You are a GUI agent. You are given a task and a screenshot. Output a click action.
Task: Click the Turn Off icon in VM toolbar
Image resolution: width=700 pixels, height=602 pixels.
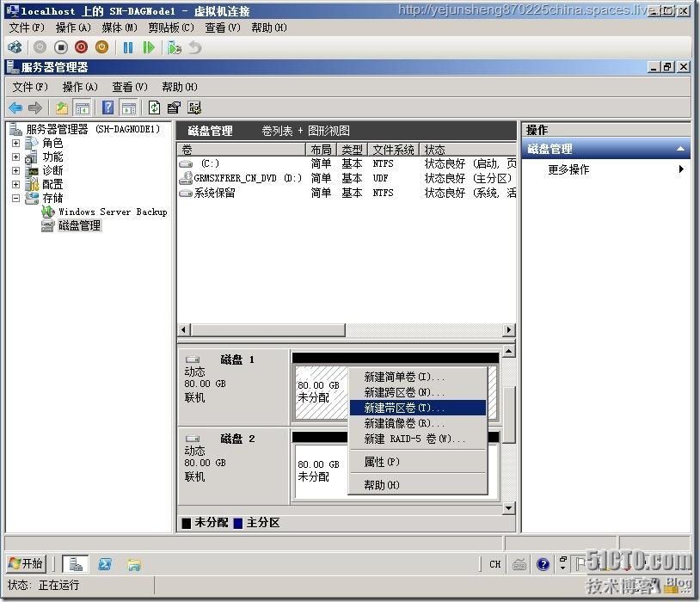(62, 47)
